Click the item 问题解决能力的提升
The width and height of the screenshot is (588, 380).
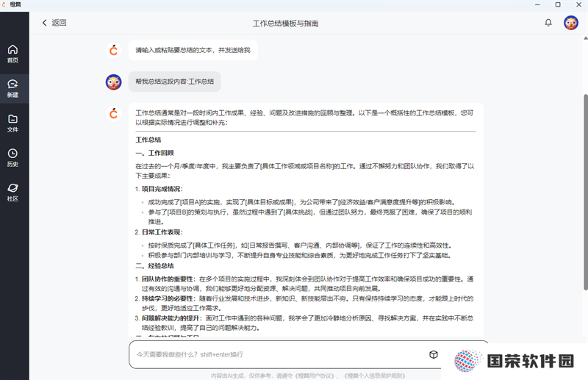171,318
